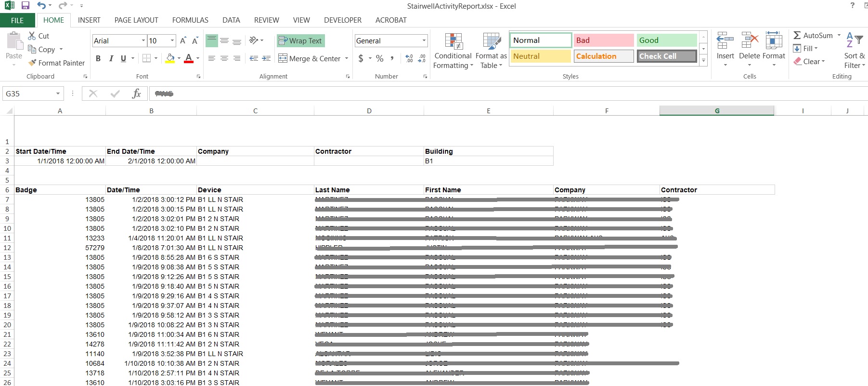Screen dimensions: 868x386
Task: Click the Insert Function fx button
Action: 137,93
